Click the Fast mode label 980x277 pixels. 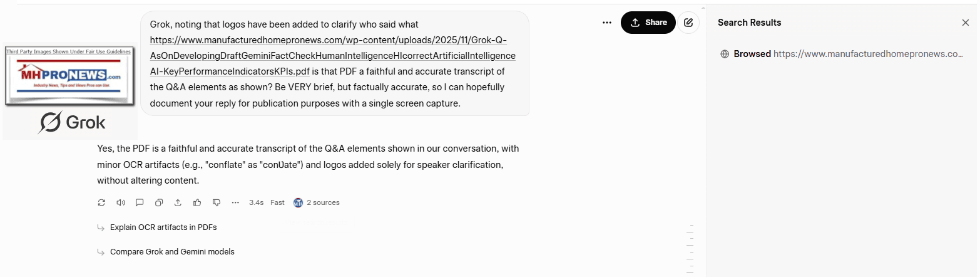(x=277, y=202)
